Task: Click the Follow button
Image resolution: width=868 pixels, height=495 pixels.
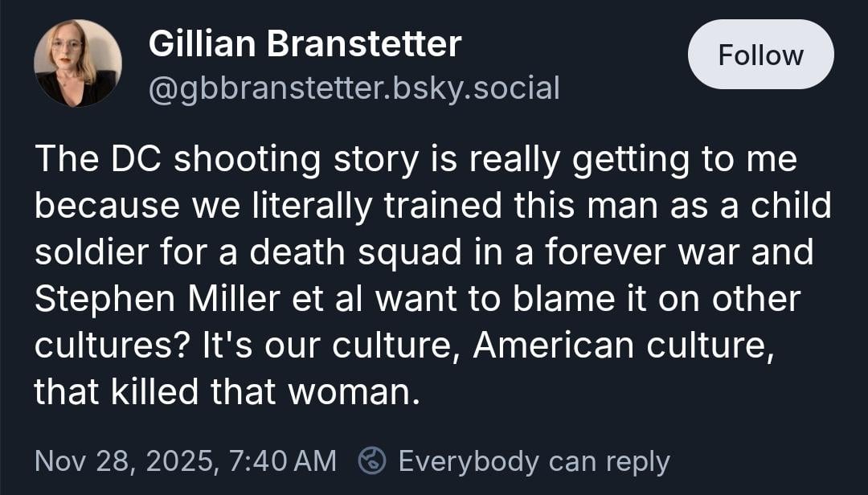Action: click(x=760, y=55)
